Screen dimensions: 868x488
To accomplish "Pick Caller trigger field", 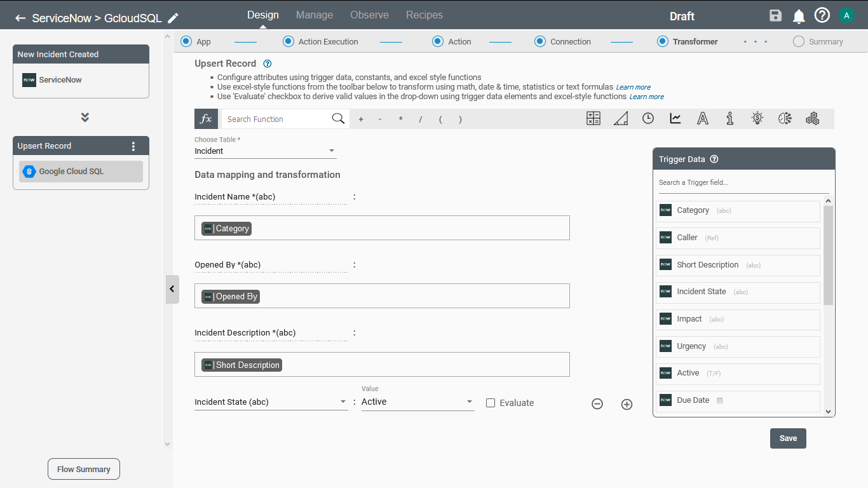I will click(738, 238).
